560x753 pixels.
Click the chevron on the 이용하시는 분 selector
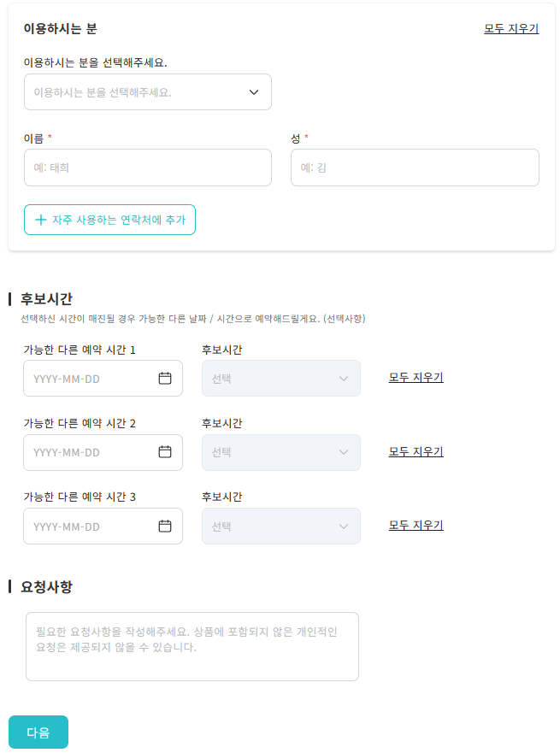click(x=254, y=91)
